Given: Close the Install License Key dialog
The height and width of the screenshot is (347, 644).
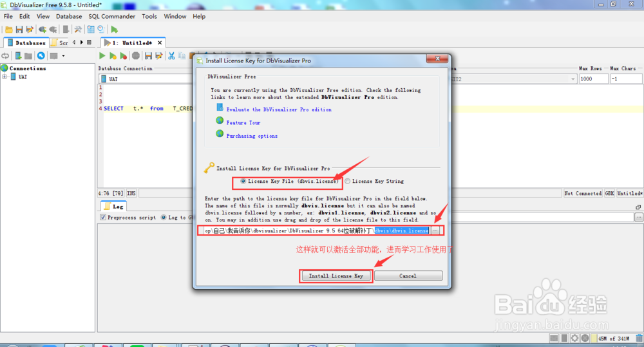Looking at the screenshot, I should [x=437, y=59].
